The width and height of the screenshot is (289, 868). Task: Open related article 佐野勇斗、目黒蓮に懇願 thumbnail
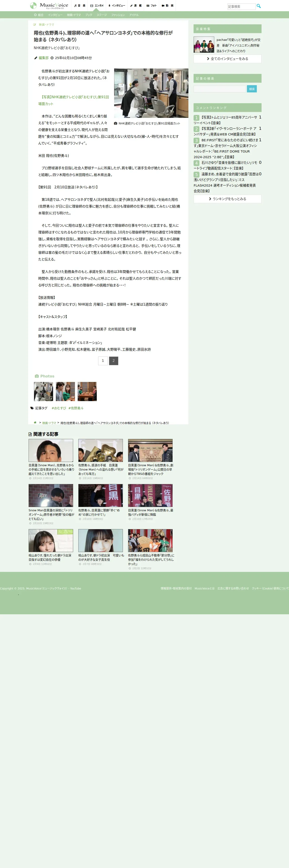point(101,496)
